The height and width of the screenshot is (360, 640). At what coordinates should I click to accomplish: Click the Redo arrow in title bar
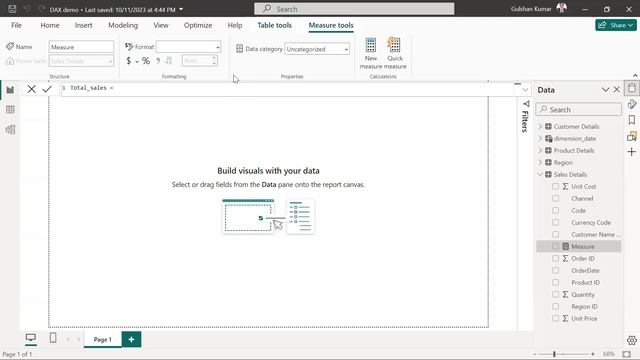(41, 9)
